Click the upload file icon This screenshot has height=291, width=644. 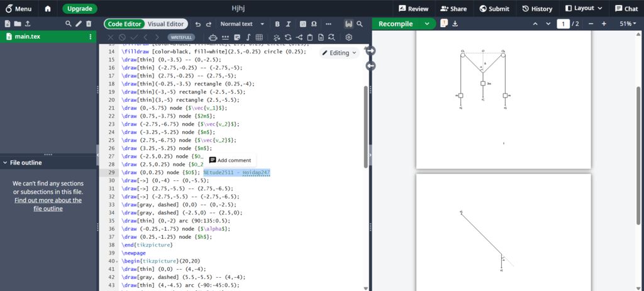click(x=28, y=24)
